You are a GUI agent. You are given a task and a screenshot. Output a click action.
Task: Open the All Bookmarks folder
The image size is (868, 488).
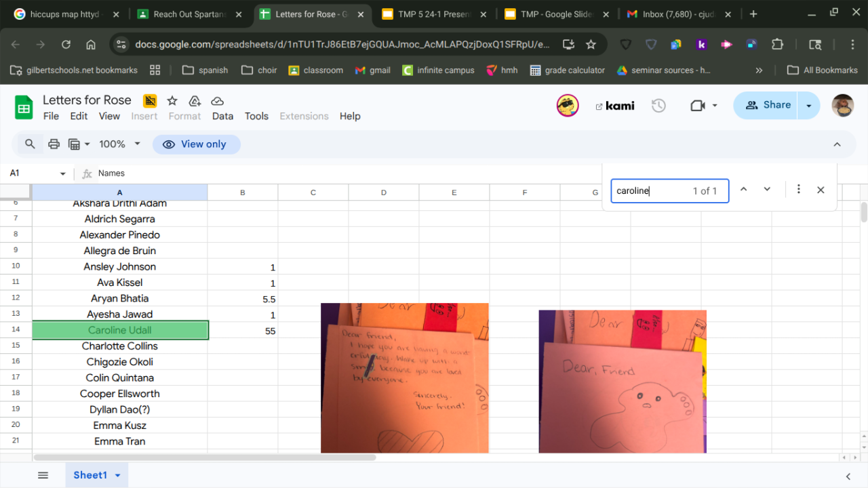coord(822,70)
